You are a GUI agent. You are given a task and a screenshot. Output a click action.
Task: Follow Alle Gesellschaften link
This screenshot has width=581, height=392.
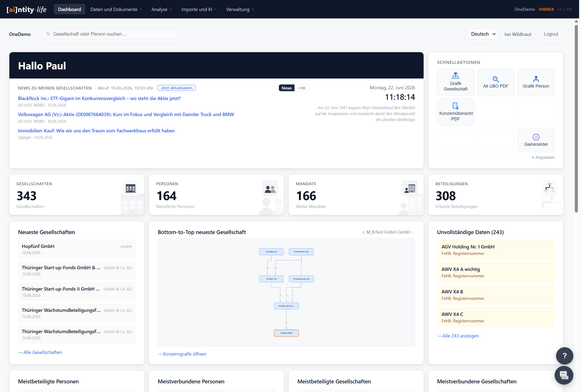click(40, 352)
